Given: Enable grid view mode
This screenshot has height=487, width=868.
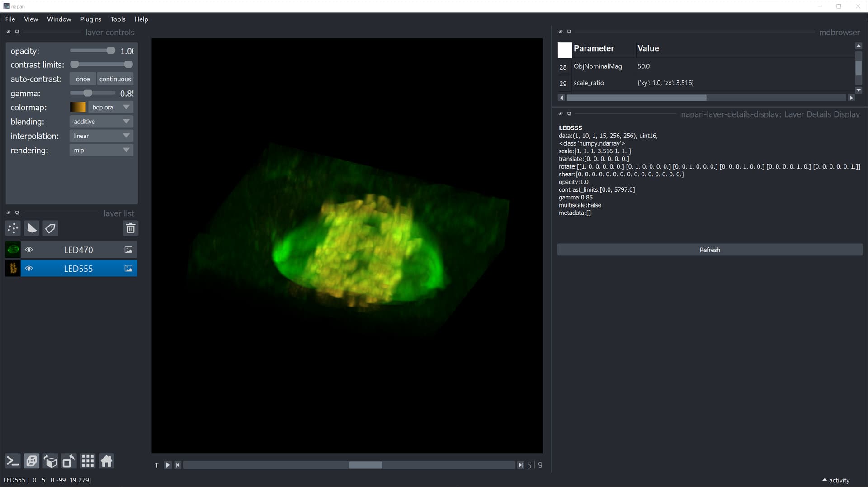Looking at the screenshot, I should [x=87, y=461].
